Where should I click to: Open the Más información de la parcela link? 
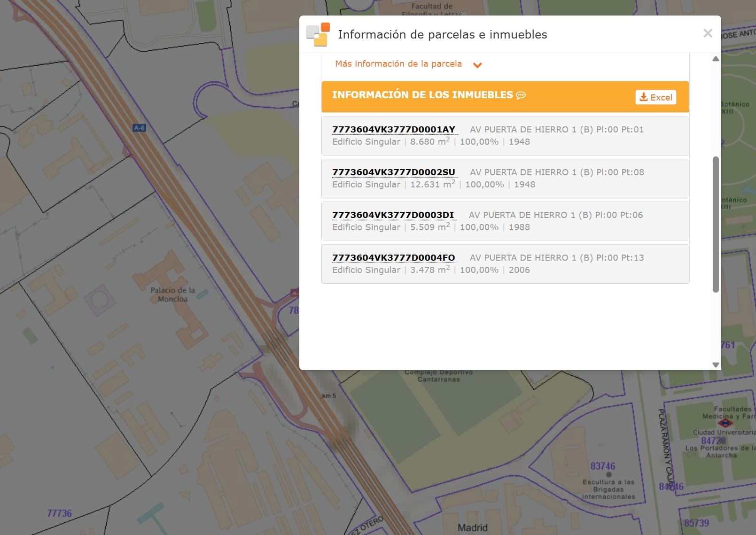[398, 64]
